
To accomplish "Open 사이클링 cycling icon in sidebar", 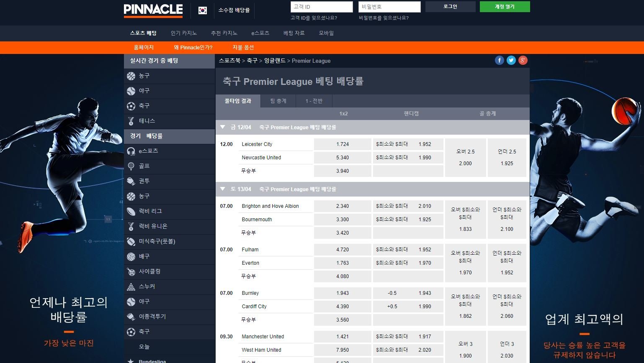I will point(131,271).
